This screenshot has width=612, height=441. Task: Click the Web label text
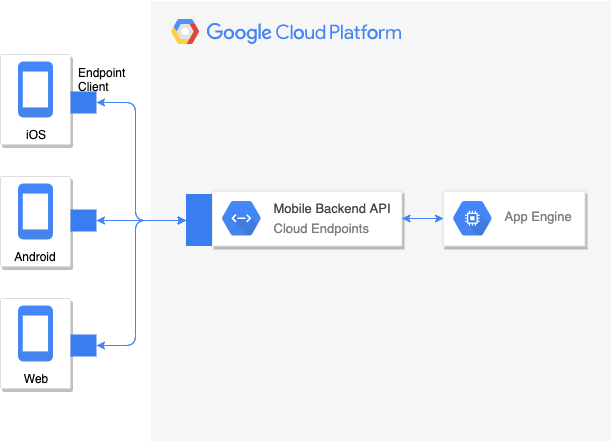(x=36, y=379)
